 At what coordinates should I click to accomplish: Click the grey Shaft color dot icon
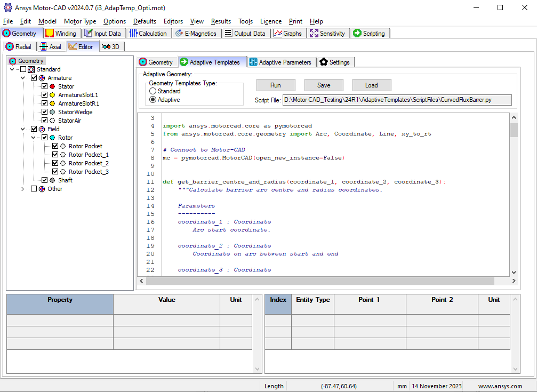click(x=52, y=180)
